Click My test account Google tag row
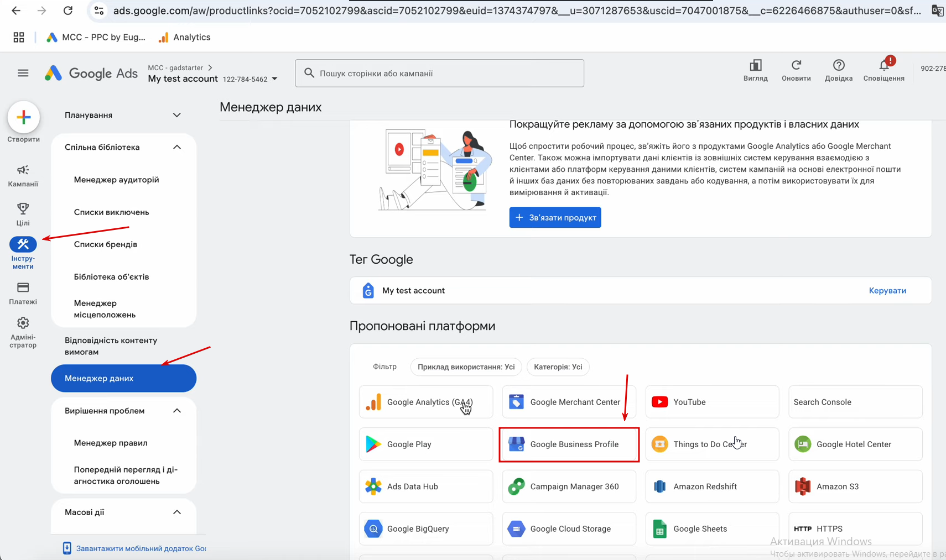This screenshot has height=560, width=946. tap(641, 290)
